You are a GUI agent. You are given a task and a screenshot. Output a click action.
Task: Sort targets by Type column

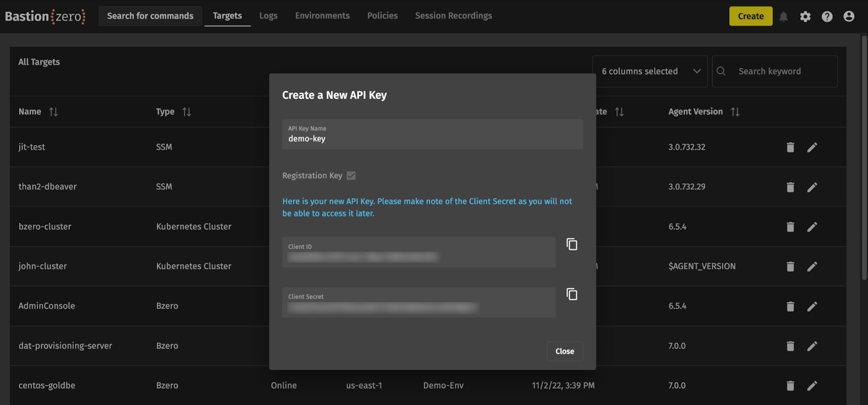187,112
